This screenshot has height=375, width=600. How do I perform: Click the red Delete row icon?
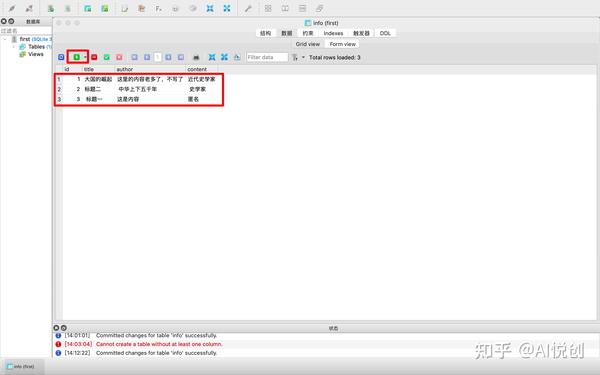94,57
